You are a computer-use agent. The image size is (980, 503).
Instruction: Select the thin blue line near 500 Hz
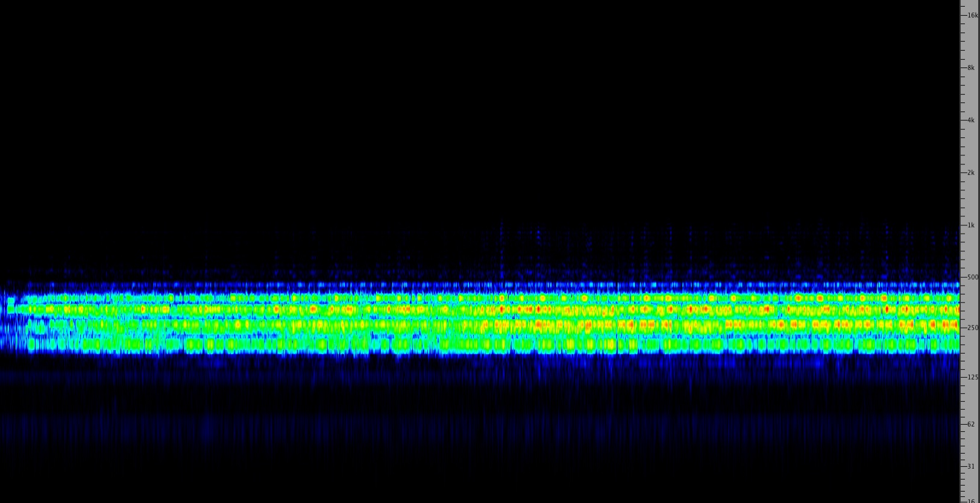(x=482, y=285)
